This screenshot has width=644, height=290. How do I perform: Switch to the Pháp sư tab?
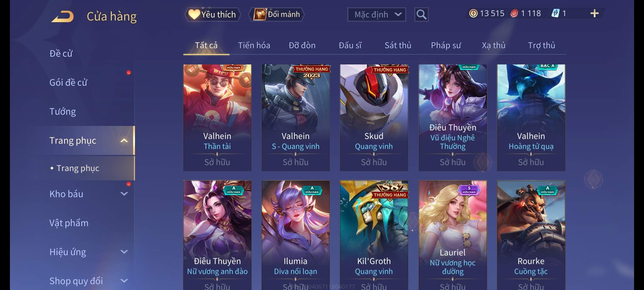[446, 45]
